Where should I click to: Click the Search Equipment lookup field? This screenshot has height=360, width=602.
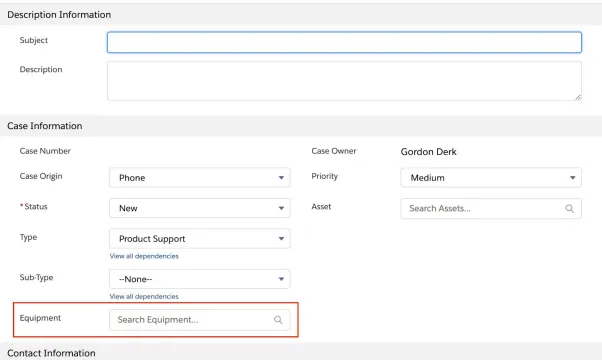pos(200,320)
